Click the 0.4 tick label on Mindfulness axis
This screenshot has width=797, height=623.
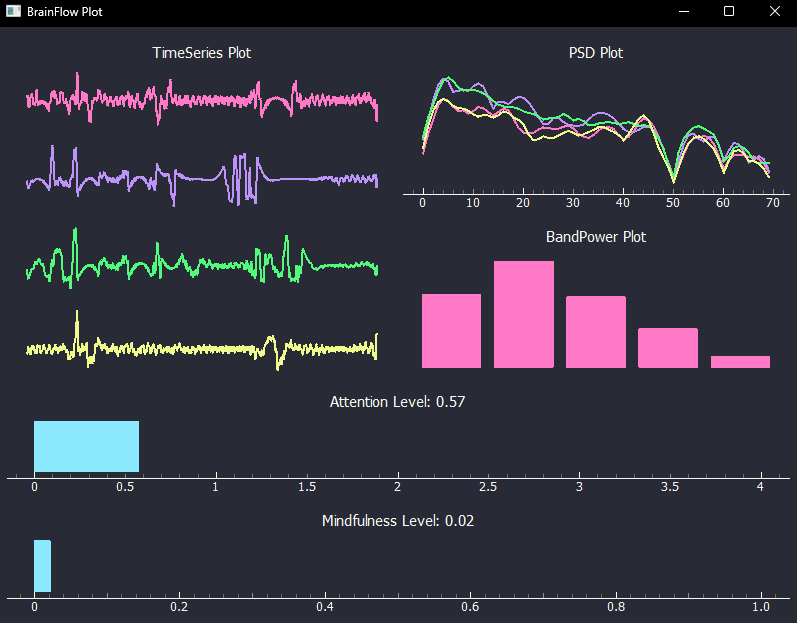(x=325, y=607)
